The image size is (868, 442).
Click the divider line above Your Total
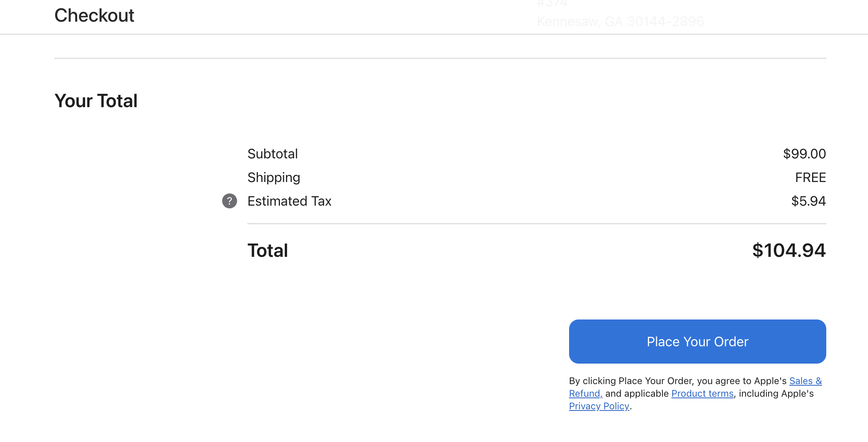point(440,58)
